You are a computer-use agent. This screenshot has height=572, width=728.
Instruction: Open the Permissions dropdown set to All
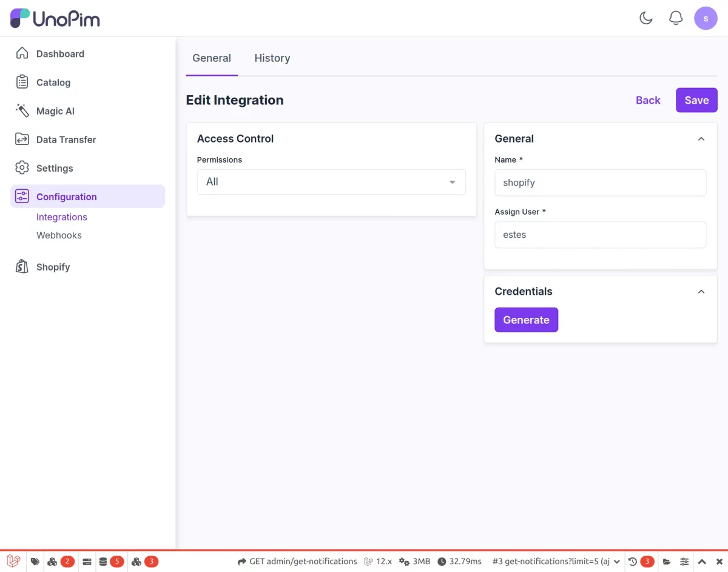pos(331,182)
